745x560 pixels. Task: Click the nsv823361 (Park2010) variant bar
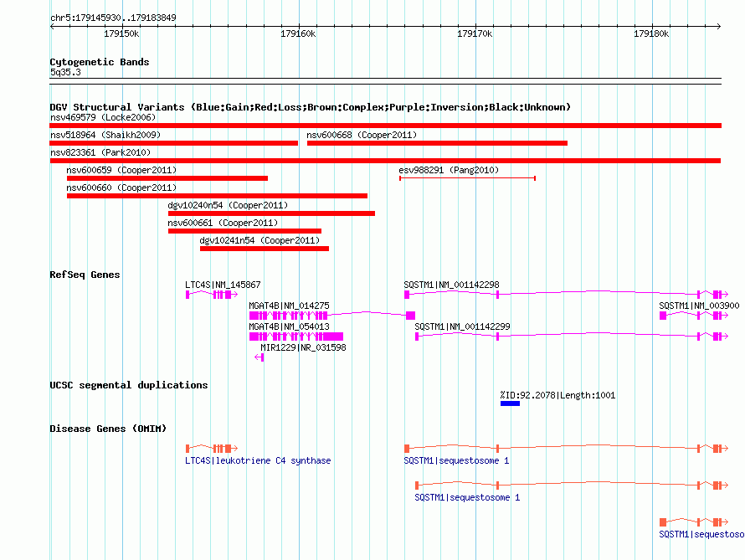coord(385,161)
